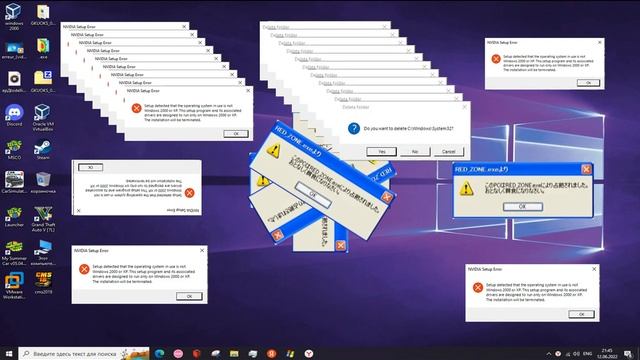Launch Oracle VM VirtualBox shortcut
This screenshot has height=360, width=640.
click(x=43, y=118)
